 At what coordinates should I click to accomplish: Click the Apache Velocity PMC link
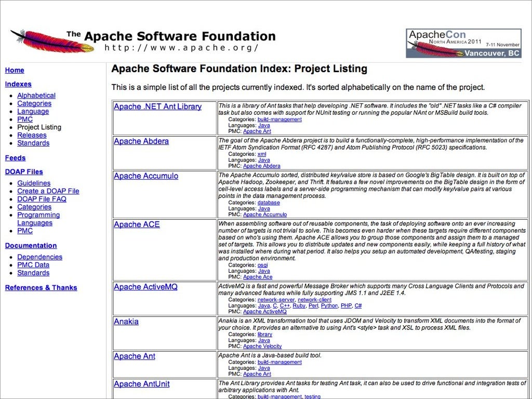pos(262,347)
